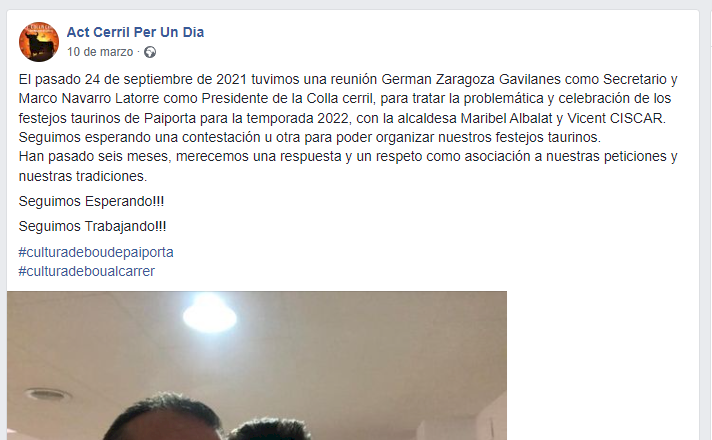Click the name Maribel Albalat in post
The image size is (712, 440).
click(506, 118)
